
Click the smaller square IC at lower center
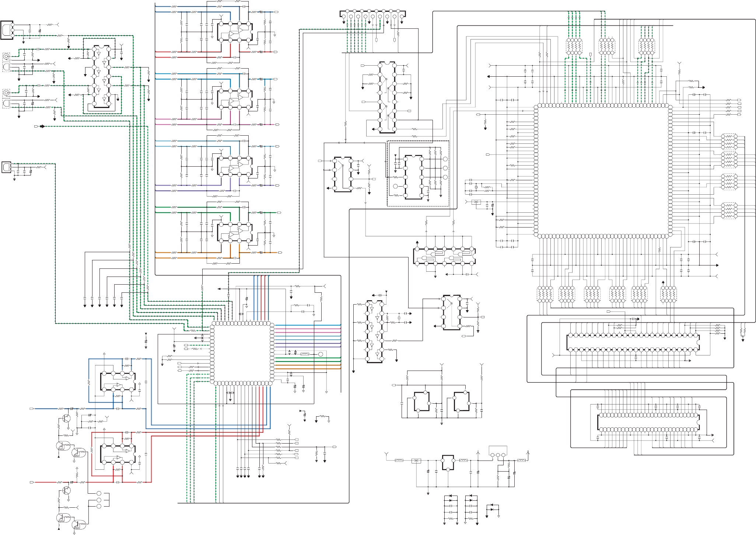[242, 353]
